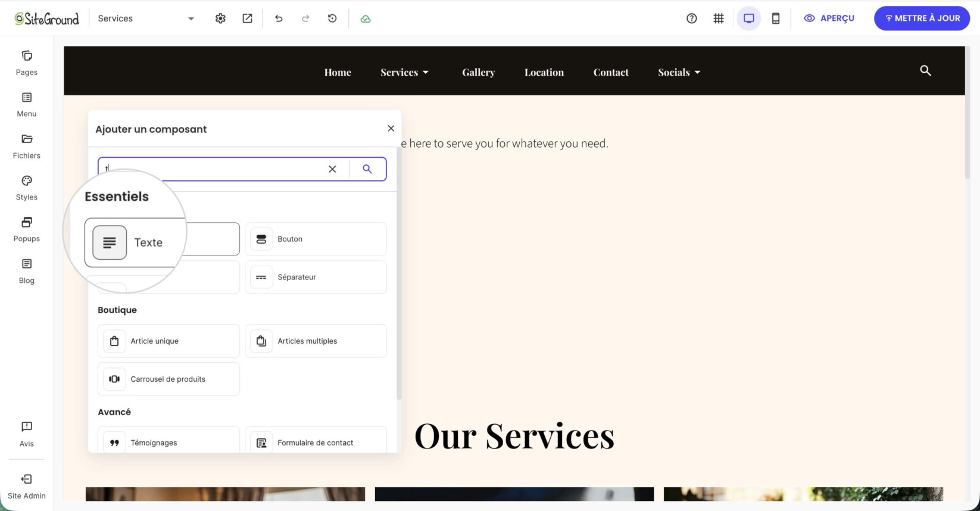This screenshot has width=980, height=511.
Task: Undo the last action
Action: point(279,18)
